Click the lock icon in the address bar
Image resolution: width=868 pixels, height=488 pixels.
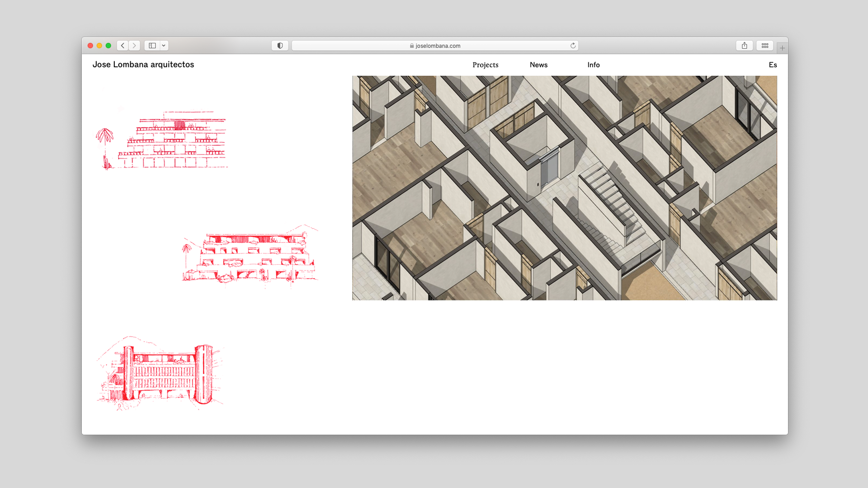click(x=412, y=46)
